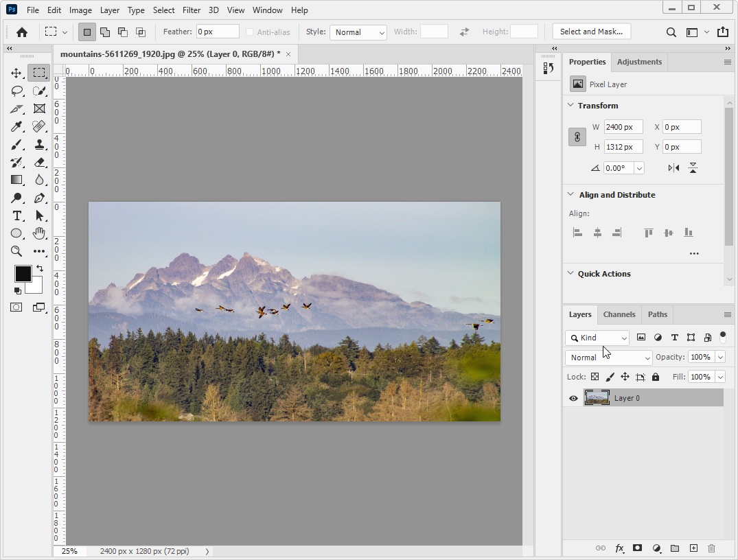Open the Edit Toolbar three-dots menu

coord(40,251)
